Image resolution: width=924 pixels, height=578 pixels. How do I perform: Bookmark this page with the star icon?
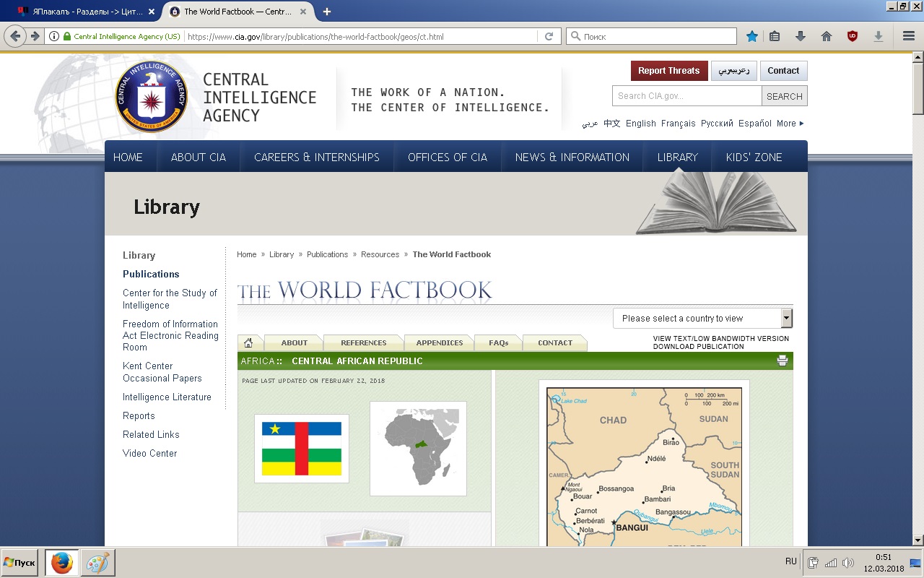[x=752, y=36]
